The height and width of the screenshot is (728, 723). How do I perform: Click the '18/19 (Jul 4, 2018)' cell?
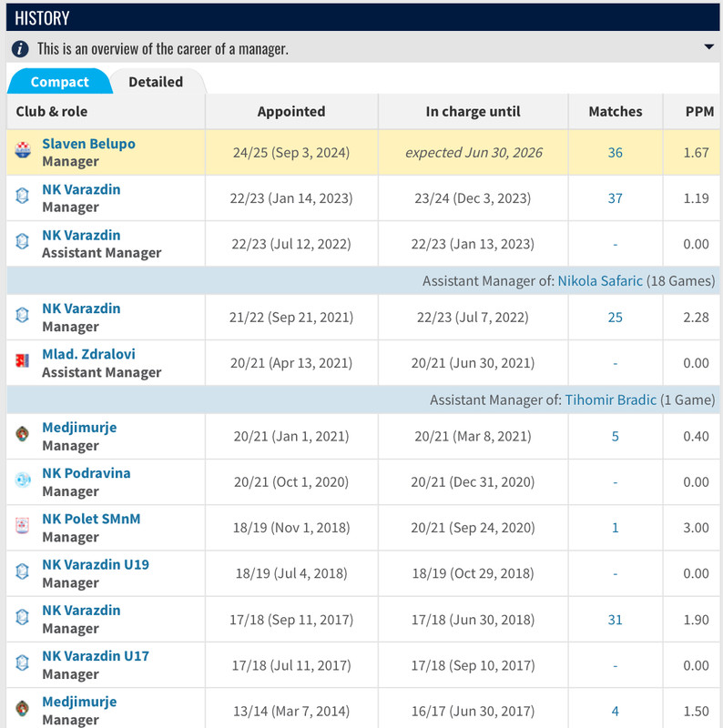(x=291, y=573)
